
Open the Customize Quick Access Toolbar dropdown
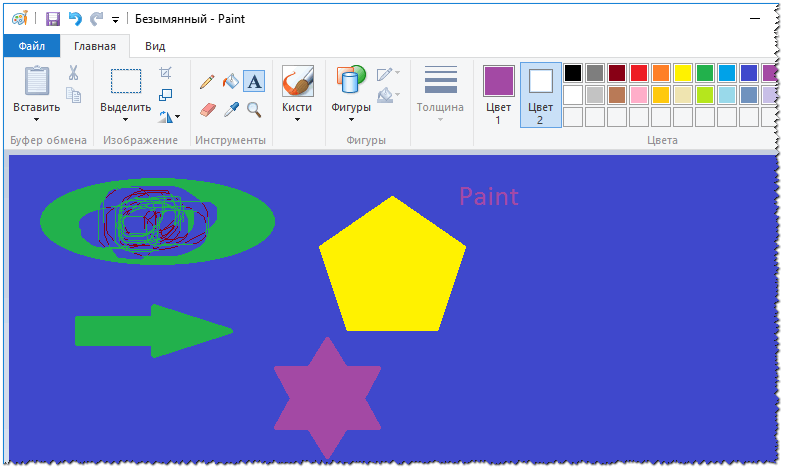[115, 20]
